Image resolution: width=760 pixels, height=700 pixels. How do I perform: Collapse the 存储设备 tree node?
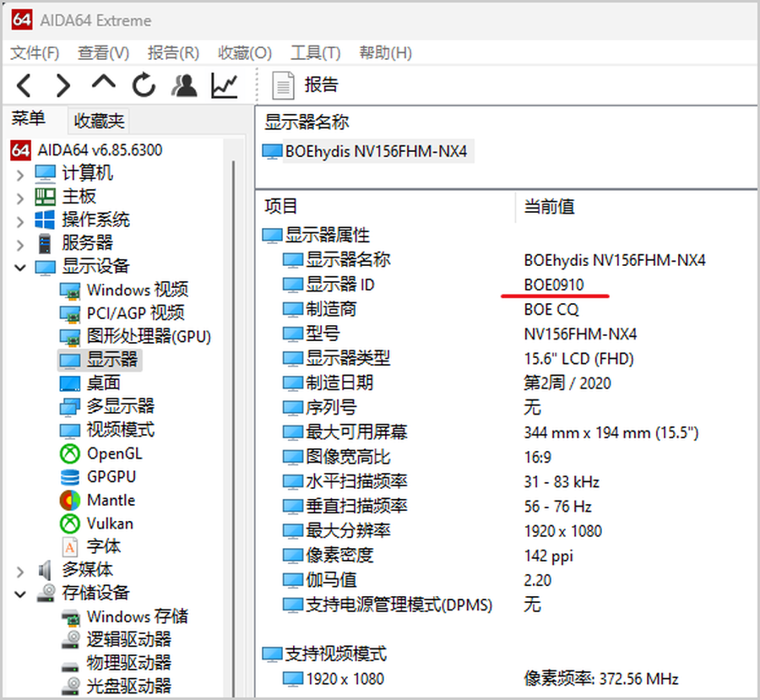(20, 594)
